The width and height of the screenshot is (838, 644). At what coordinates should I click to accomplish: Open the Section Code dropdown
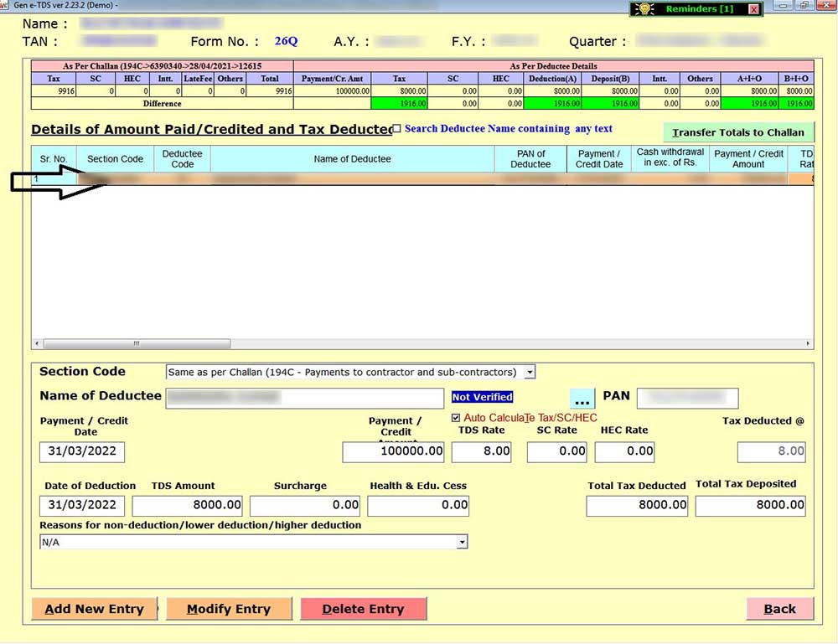coord(530,372)
